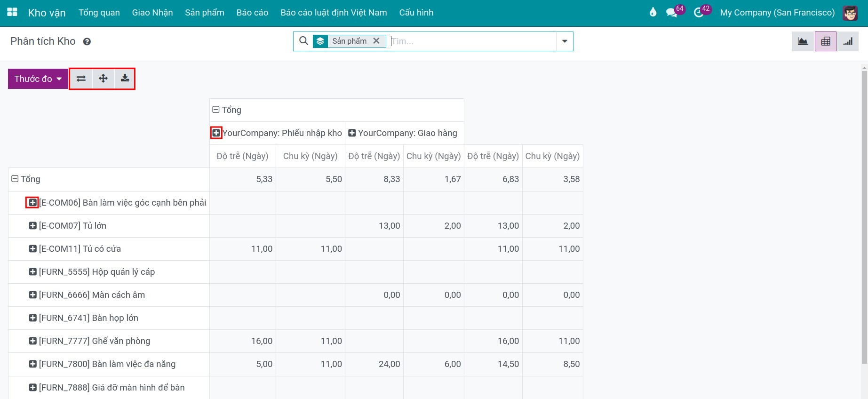Flip the pivot axis

tap(81, 79)
